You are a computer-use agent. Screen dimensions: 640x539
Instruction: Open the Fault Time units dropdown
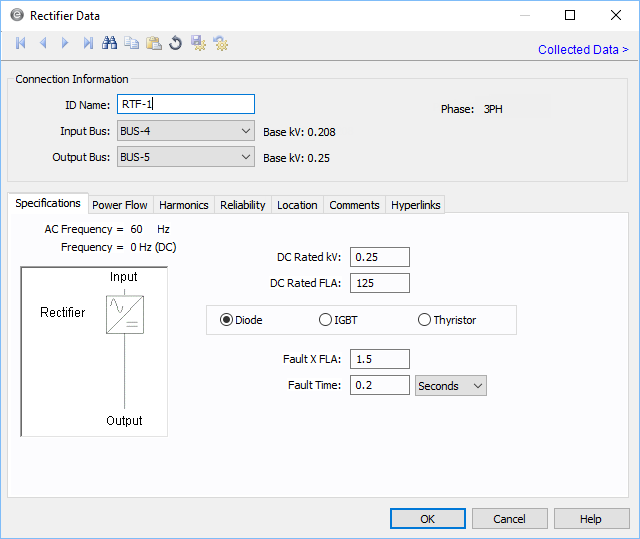(x=450, y=386)
